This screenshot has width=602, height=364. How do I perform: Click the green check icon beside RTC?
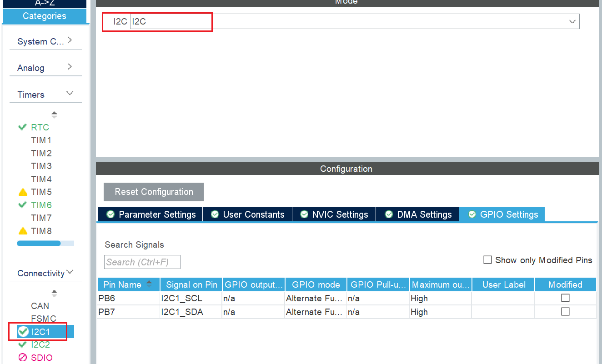(x=22, y=127)
